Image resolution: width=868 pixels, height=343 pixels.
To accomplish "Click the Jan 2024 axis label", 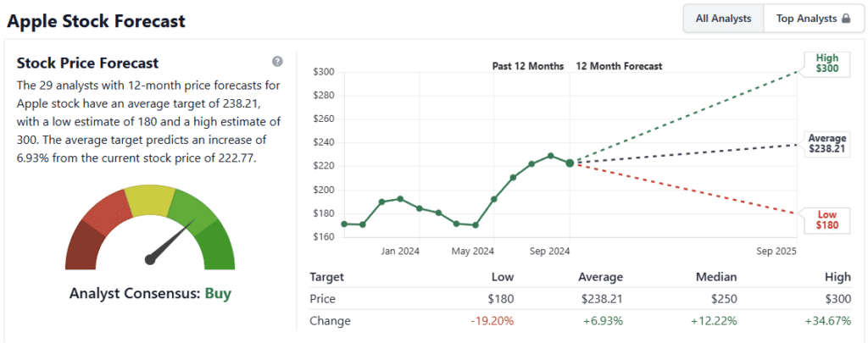I will point(401,251).
